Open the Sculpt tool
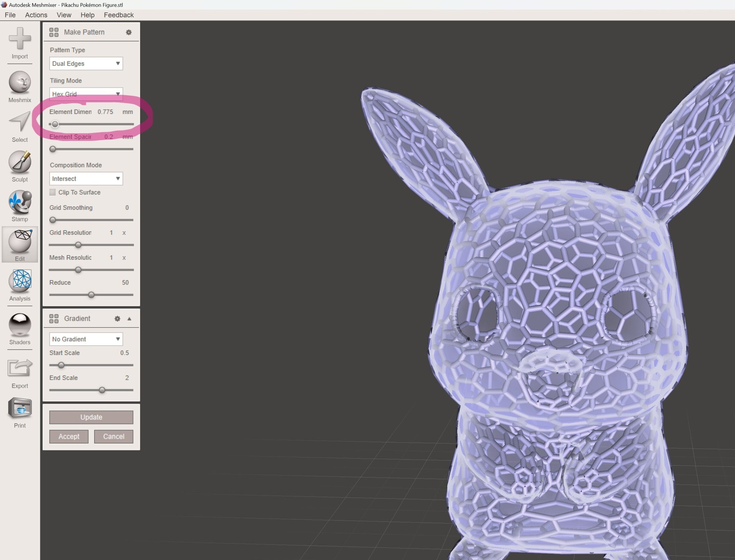Image resolution: width=735 pixels, height=560 pixels. (20, 162)
